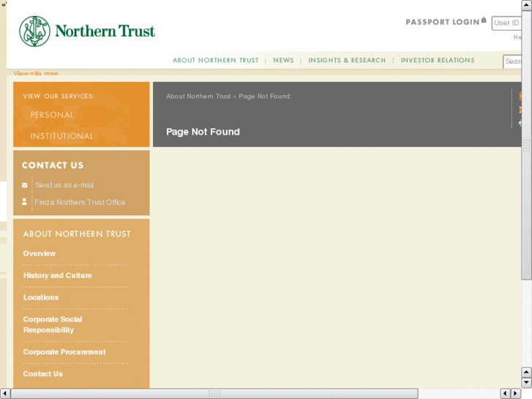Select Institutional services
The image size is (532, 399).
tap(61, 136)
